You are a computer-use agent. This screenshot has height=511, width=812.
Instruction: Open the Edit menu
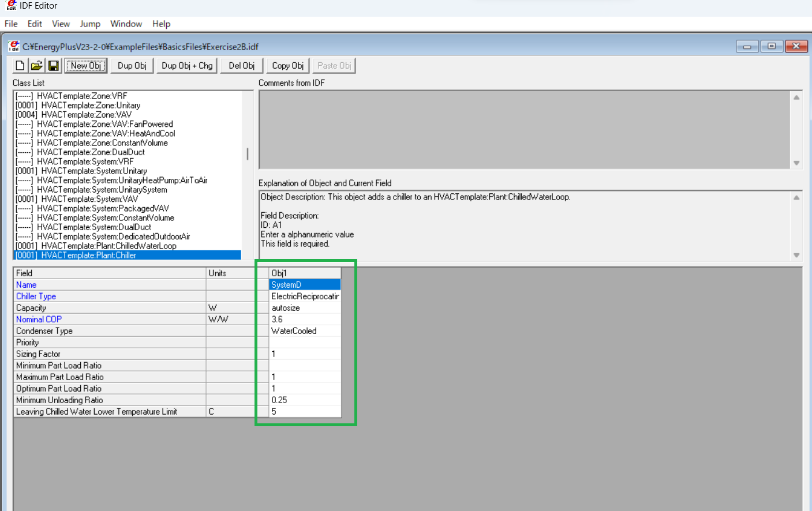click(x=35, y=24)
